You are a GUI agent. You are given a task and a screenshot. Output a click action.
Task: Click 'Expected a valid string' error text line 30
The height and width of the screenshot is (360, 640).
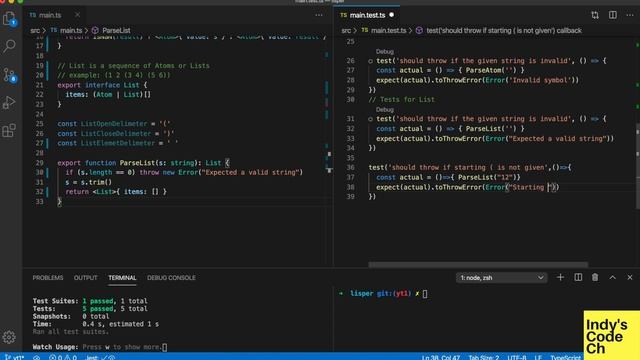pyautogui.click(x=251, y=173)
